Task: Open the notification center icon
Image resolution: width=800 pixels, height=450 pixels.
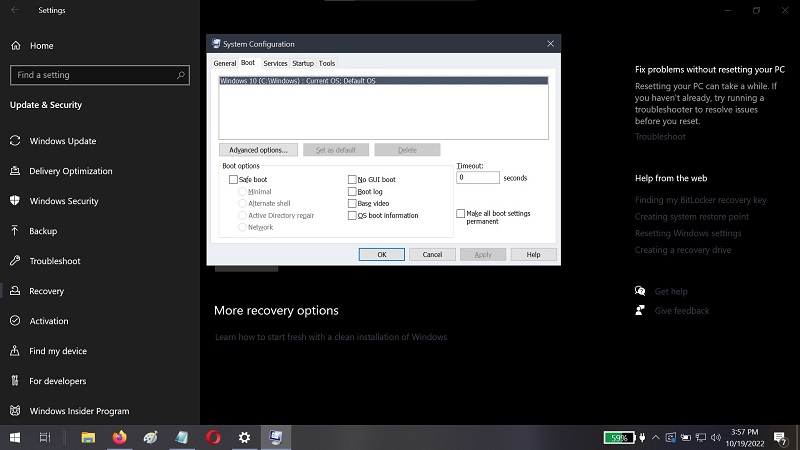Action: (x=780, y=438)
